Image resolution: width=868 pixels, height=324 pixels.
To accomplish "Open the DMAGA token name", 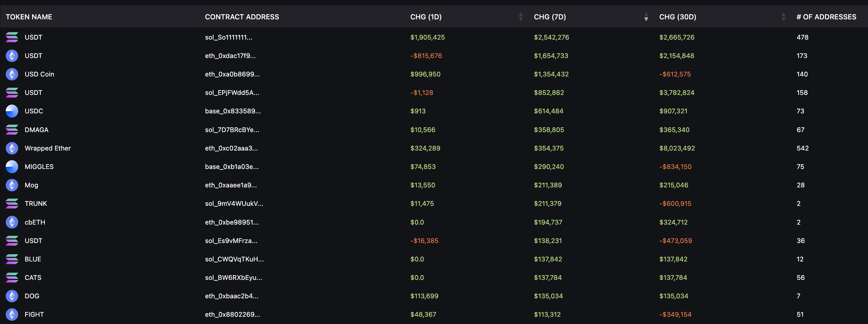I will point(36,130).
